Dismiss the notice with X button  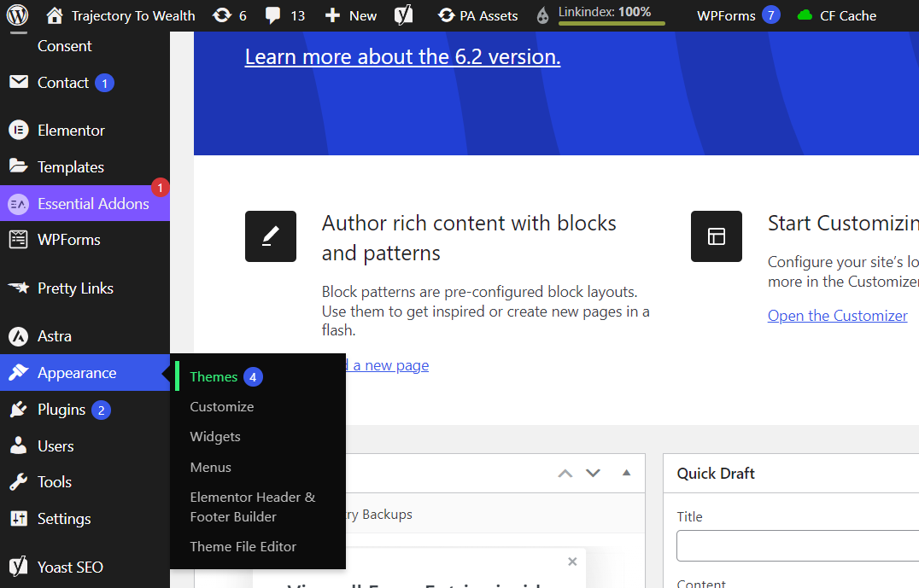[x=572, y=562]
